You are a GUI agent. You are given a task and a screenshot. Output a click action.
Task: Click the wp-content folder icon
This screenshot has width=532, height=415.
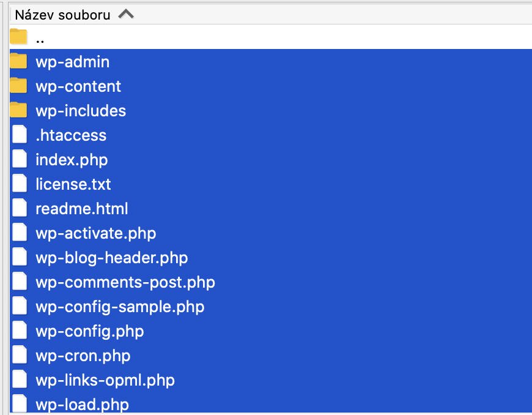pyautogui.click(x=18, y=86)
